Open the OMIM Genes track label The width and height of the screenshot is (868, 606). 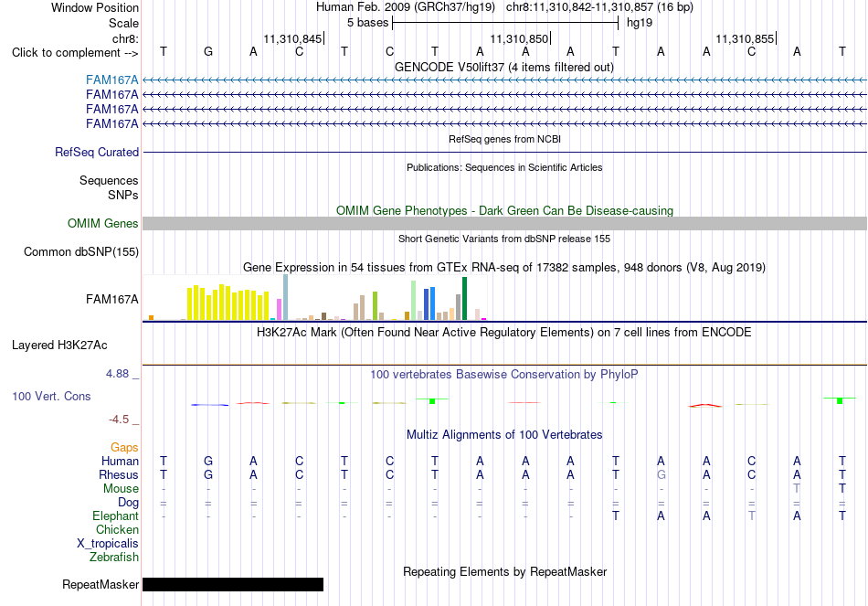(102, 223)
